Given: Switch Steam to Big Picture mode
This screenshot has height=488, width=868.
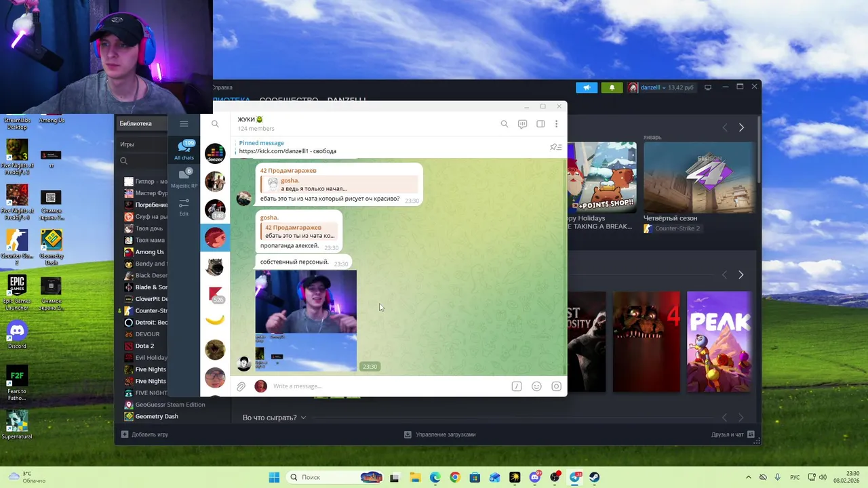Looking at the screenshot, I should 708,87.
